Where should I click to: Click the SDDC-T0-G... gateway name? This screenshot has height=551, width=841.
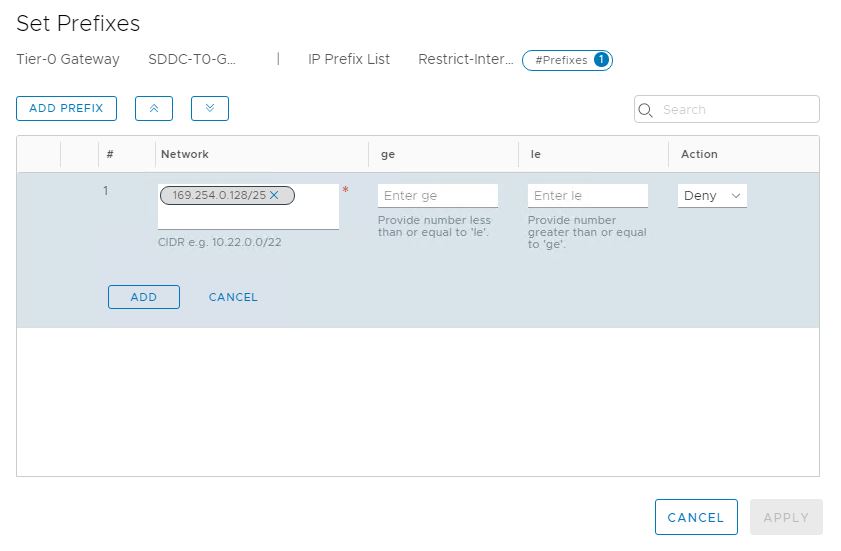tap(191, 59)
